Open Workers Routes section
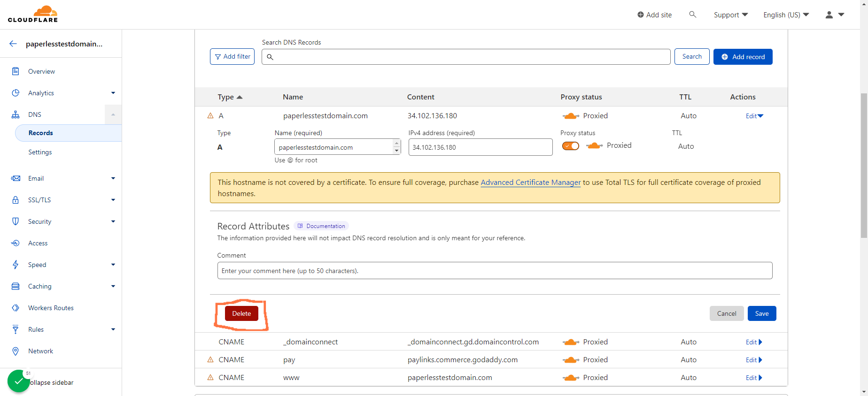Screen dimensions: 868x396 (x=51, y=308)
